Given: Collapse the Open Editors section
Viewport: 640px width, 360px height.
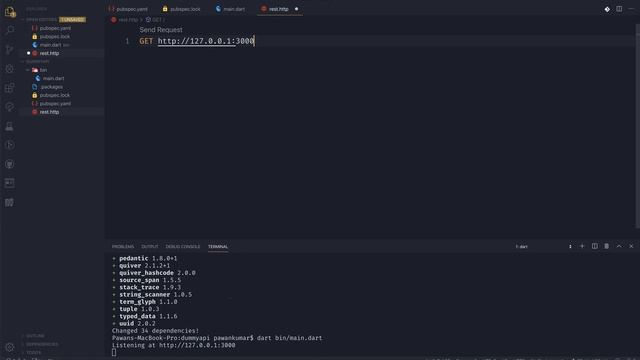Looking at the screenshot, I should [41, 20].
